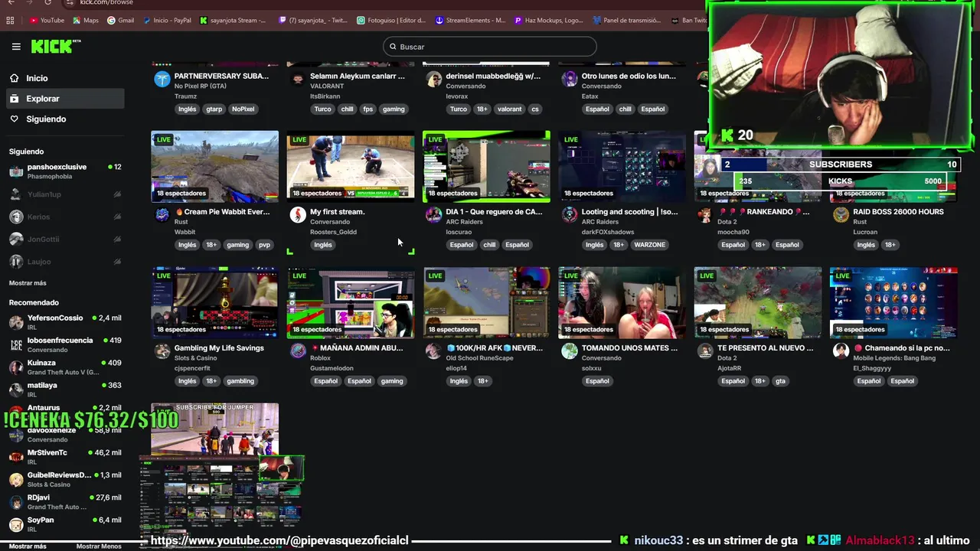This screenshot has width=980, height=551.
Task: Open the Inicio - PayPal bookmark
Action: click(x=167, y=21)
